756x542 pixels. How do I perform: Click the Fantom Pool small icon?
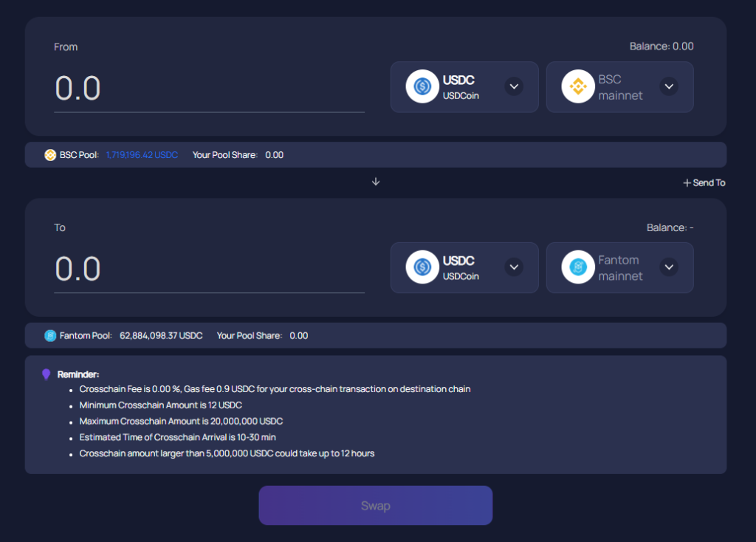pyautogui.click(x=50, y=336)
